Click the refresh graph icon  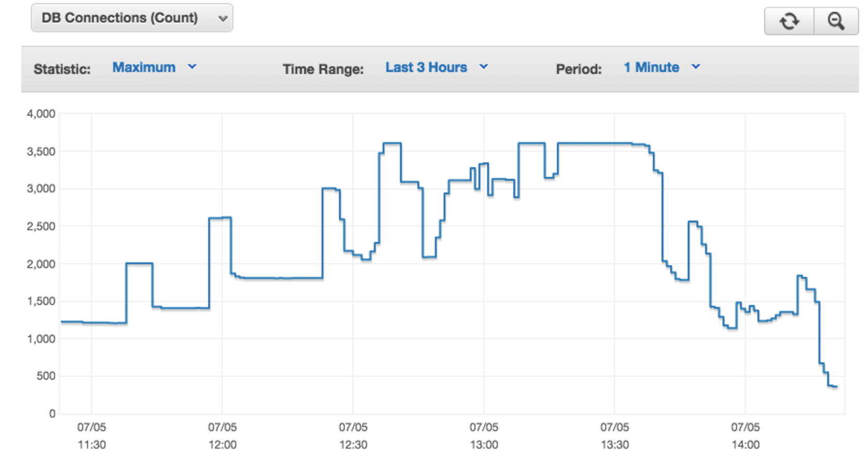click(x=789, y=21)
